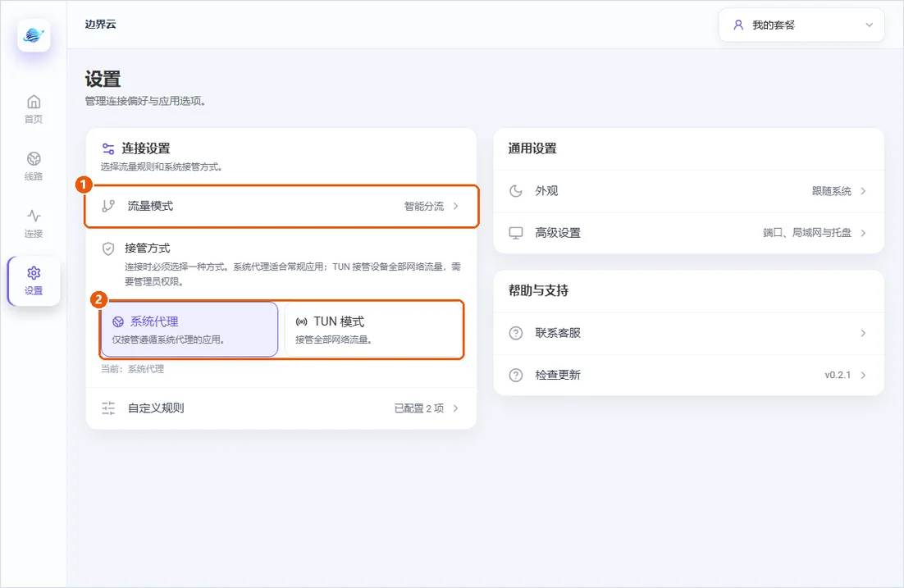
Task: Open 外观 chevron next to 跟随系统
Action: pos(863,191)
